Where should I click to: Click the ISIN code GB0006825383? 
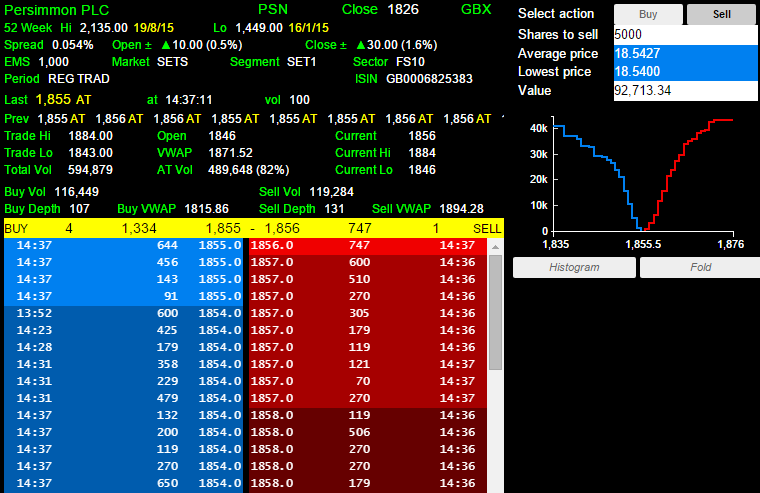(429, 79)
